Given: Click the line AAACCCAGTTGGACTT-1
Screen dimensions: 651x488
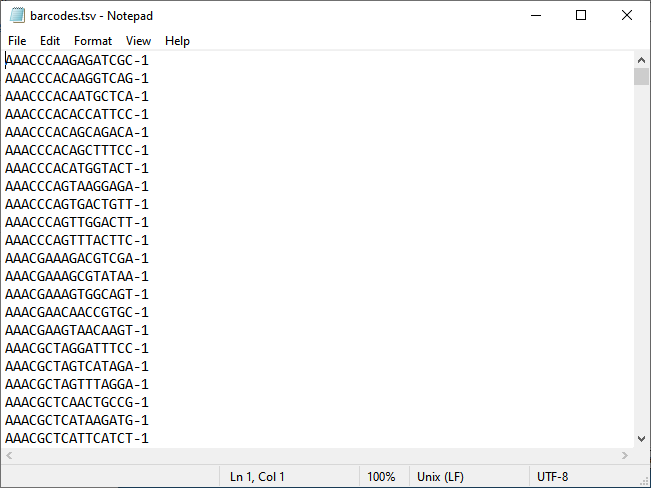Looking at the screenshot, I should 77,222.
